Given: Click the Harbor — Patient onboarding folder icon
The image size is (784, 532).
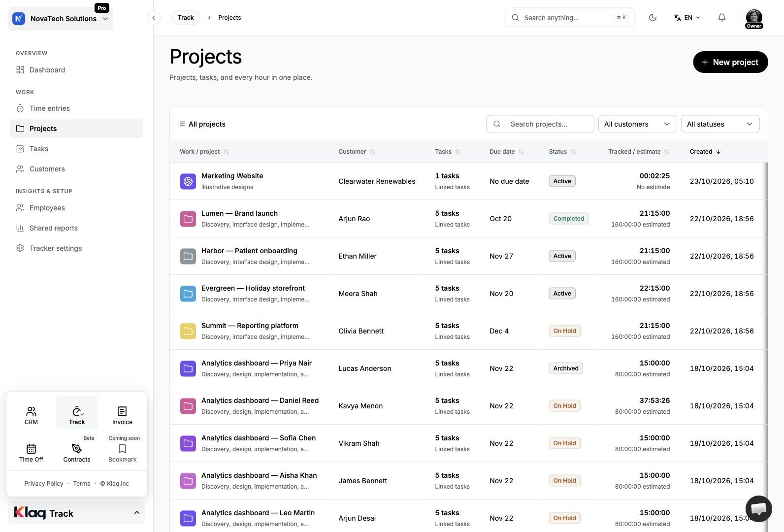Looking at the screenshot, I should coord(188,256).
